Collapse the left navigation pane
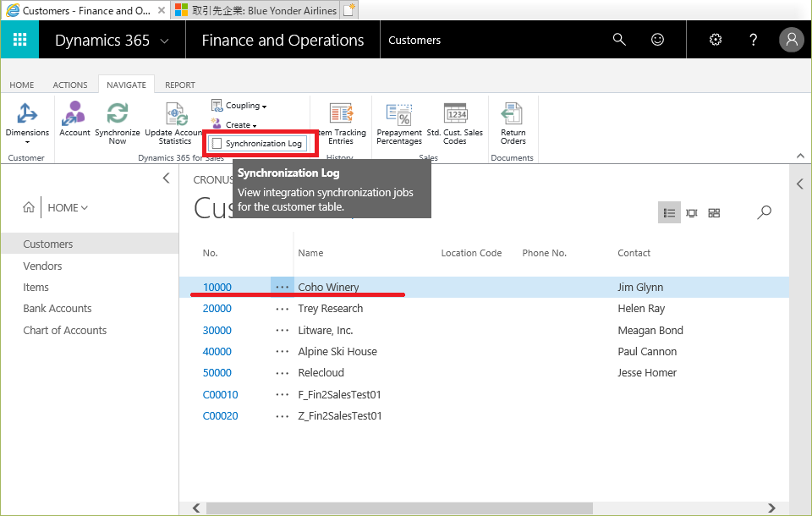This screenshot has height=516, width=812. [x=166, y=178]
